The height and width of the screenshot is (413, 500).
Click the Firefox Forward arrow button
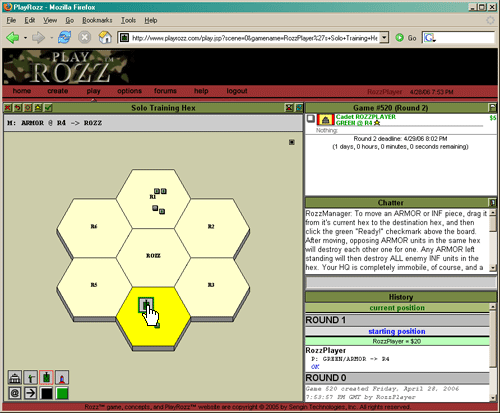[38, 38]
